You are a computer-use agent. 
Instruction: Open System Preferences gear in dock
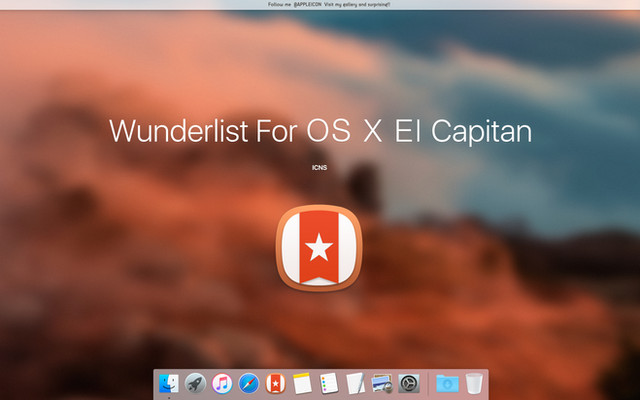point(409,383)
